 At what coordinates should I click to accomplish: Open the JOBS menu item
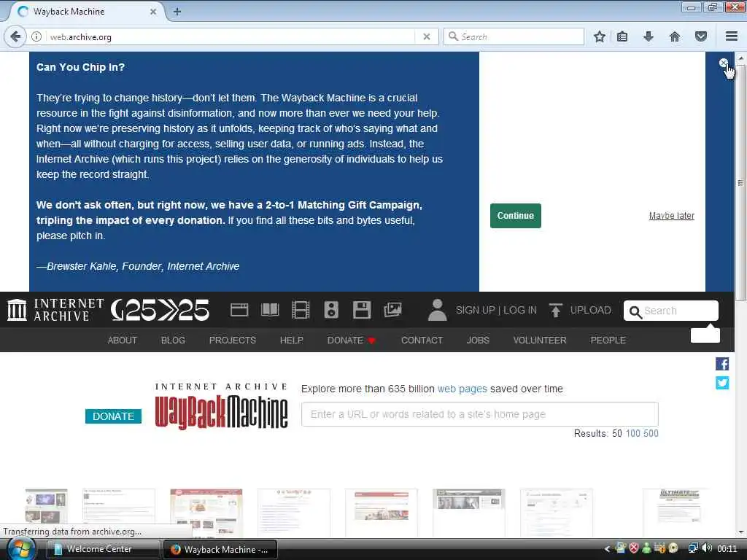click(478, 340)
